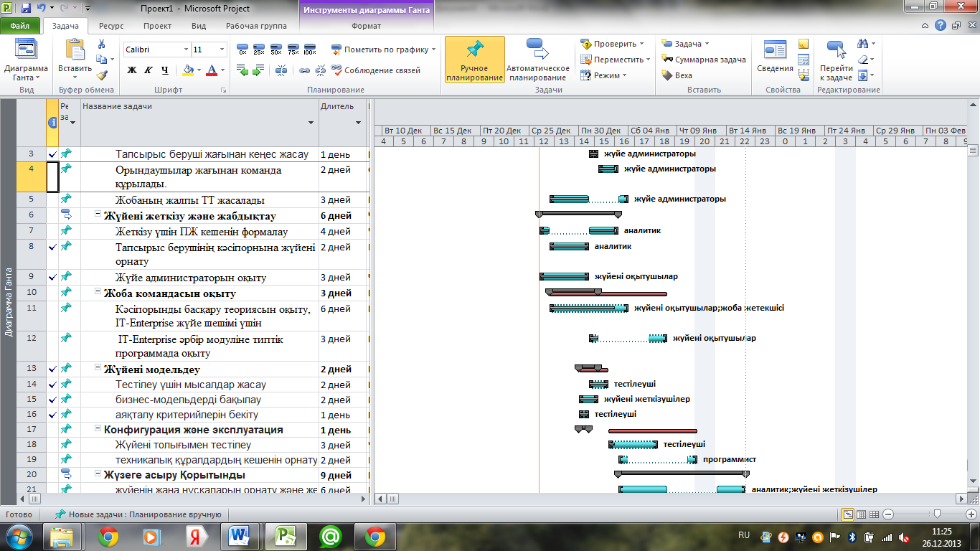Collapse summary task Жүйені модельдеу

coord(98,369)
